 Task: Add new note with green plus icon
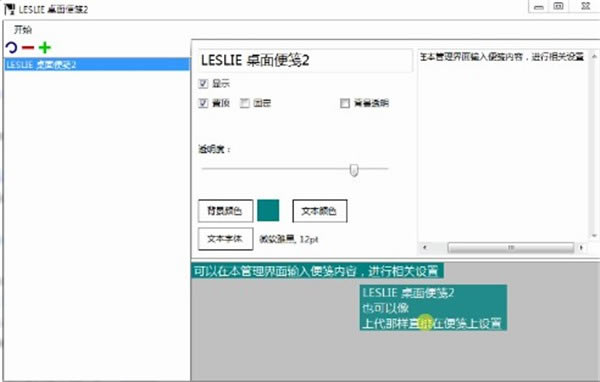[45, 48]
